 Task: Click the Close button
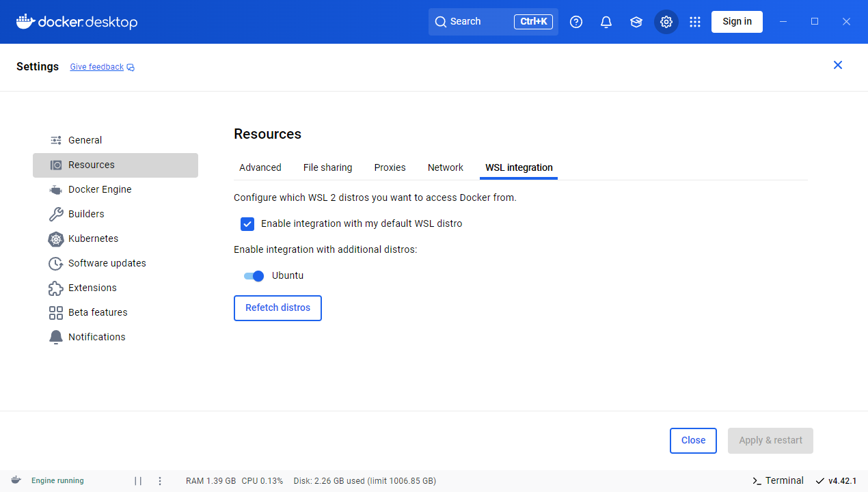(x=693, y=441)
